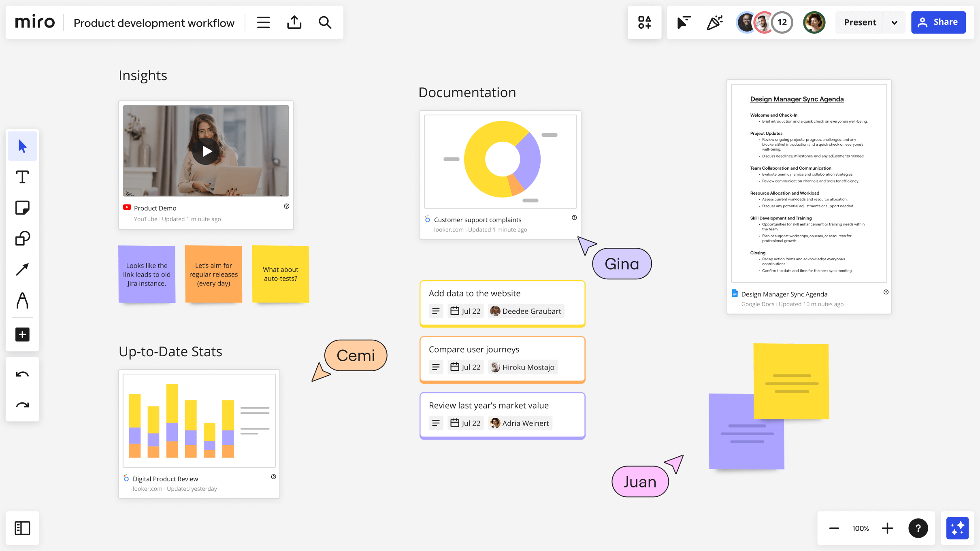This screenshot has height=551, width=980.
Task: Open the Apps and templates panel
Action: 645,22
